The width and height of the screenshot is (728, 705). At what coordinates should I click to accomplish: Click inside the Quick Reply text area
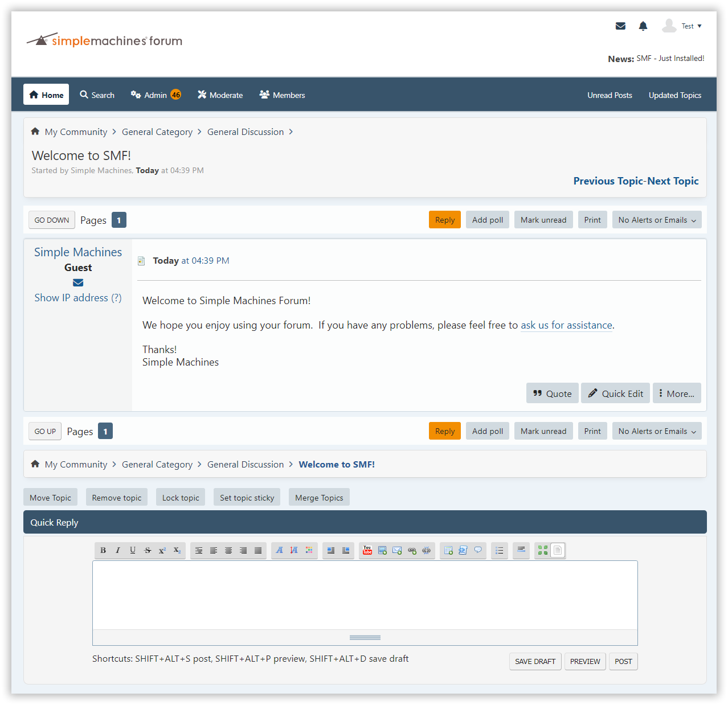(365, 595)
